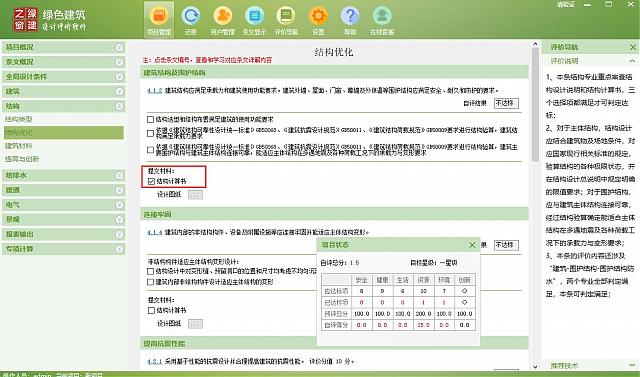Expand the 报表输出 sidebar section
The image size is (640, 377).
[119, 234]
